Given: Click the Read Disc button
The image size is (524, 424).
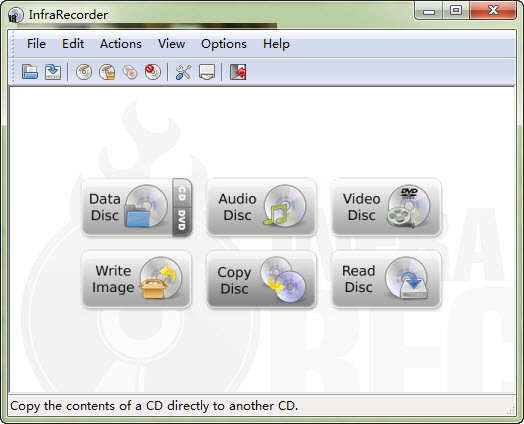Looking at the screenshot, I should coord(386,279).
